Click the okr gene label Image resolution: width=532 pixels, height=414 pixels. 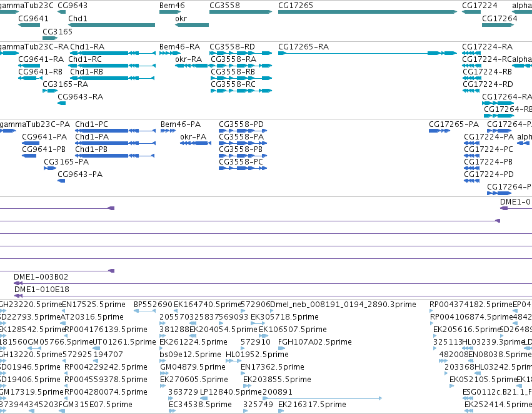(181, 18)
